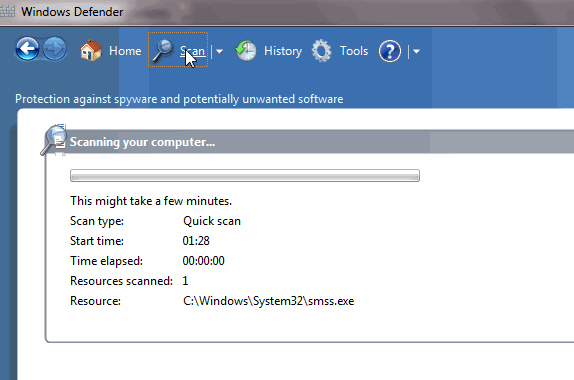Select the start time '01:28'
574x380 pixels.
point(196,241)
